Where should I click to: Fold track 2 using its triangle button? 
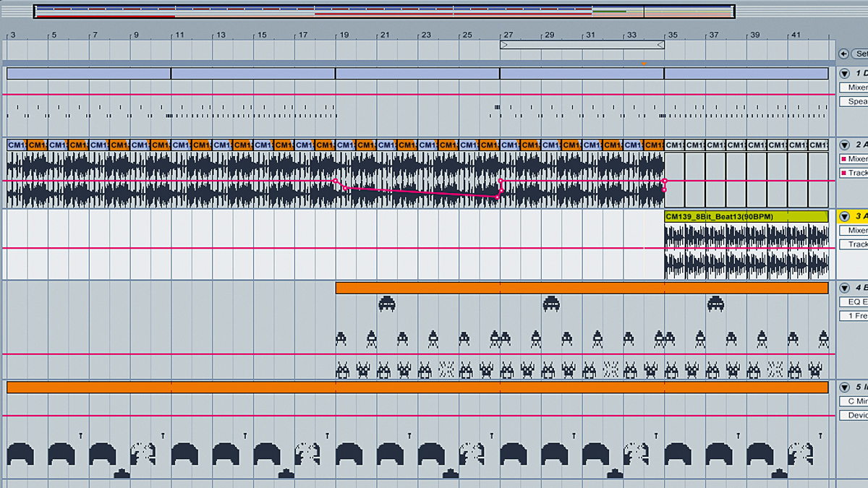tap(844, 145)
